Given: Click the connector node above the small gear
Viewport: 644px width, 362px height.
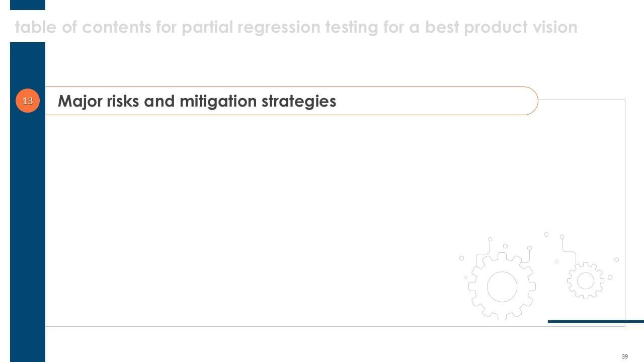Looking at the screenshot, I should pyautogui.click(x=562, y=237).
